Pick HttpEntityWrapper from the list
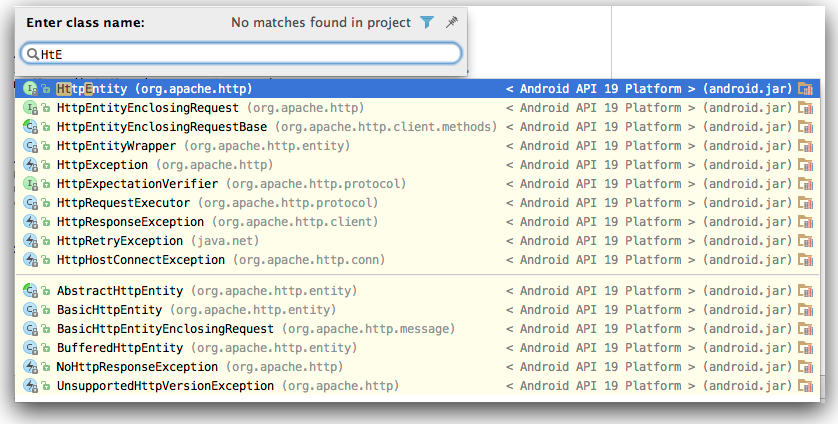Screen dimensions: 838x424 [417, 146]
